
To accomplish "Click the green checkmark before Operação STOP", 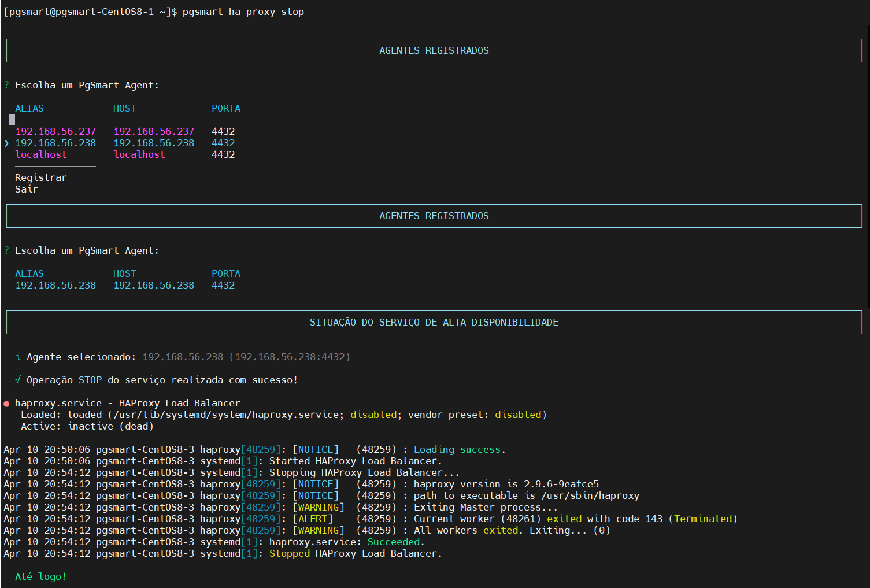I will click(x=18, y=380).
